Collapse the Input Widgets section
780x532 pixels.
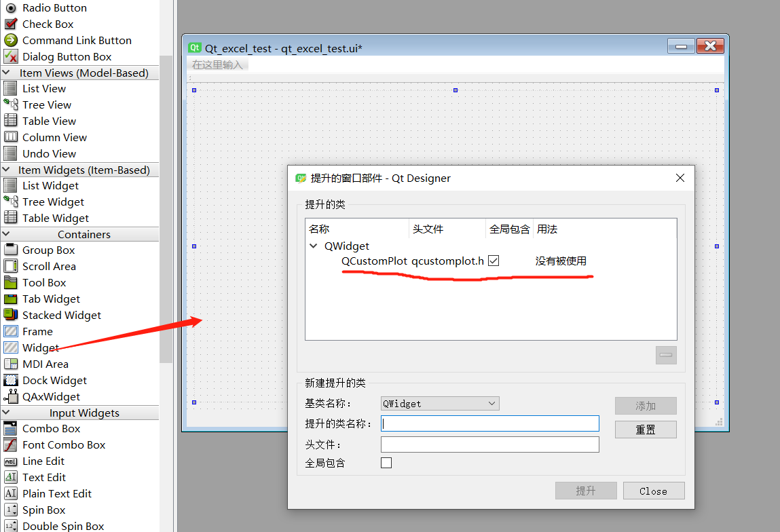[x=7, y=412]
